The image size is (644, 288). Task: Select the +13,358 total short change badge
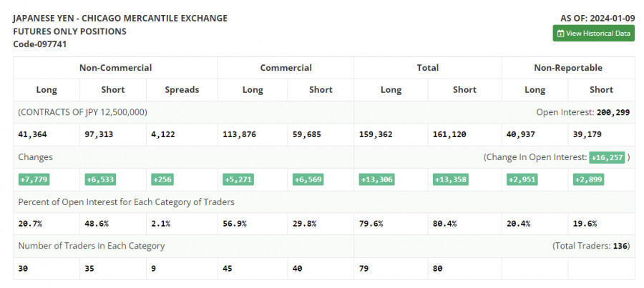pos(451,179)
